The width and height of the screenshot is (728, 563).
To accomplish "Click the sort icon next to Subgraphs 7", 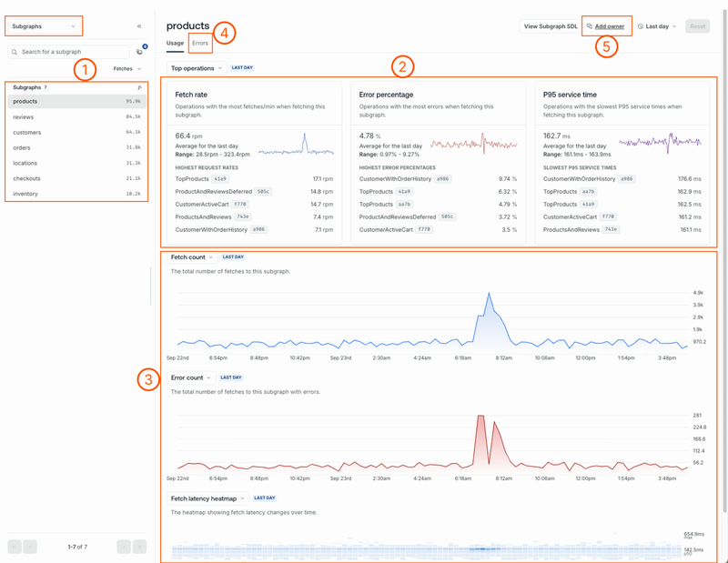I will click(141, 87).
